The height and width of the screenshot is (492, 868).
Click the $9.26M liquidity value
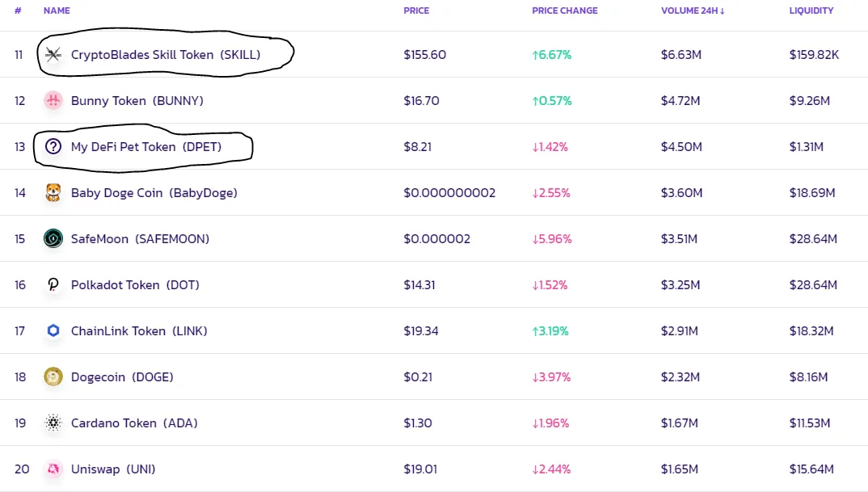coord(809,101)
